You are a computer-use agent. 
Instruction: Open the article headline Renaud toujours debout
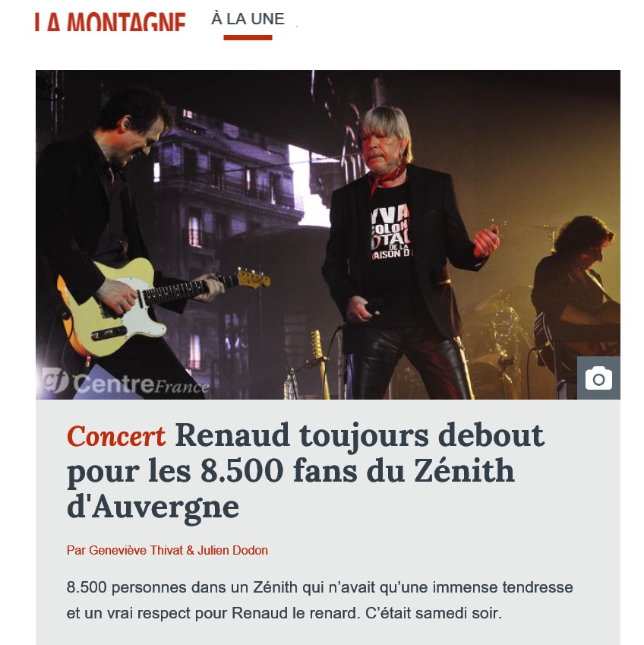click(360, 435)
